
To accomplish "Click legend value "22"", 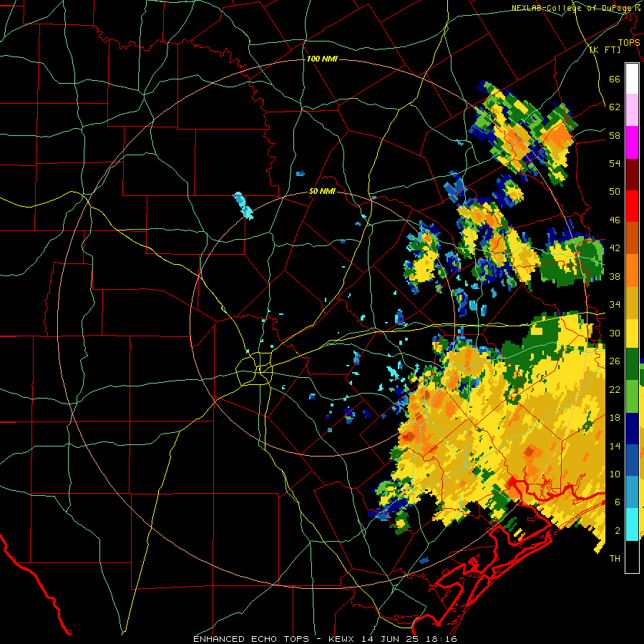I will 615,389.
